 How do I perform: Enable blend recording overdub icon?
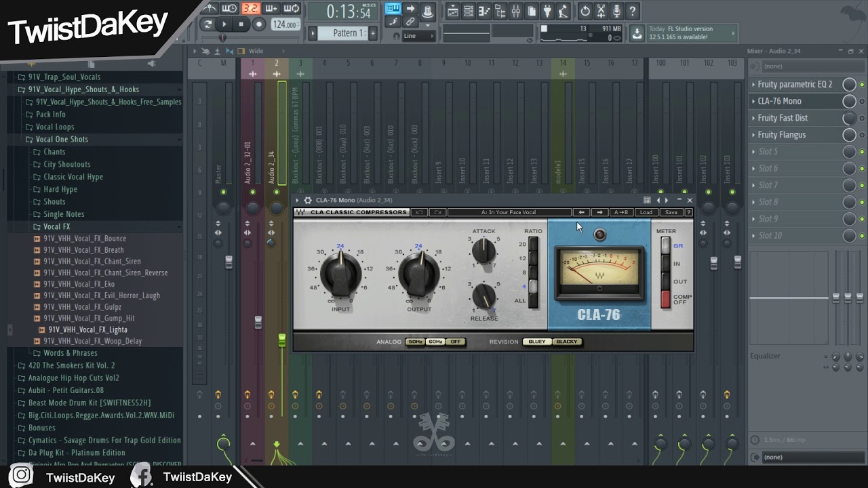click(271, 9)
